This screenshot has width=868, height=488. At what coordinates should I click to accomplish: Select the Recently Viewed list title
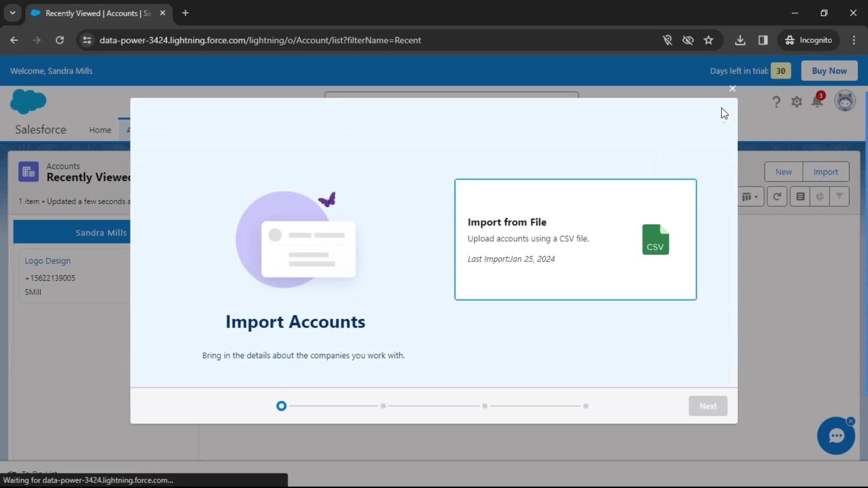[x=88, y=178]
